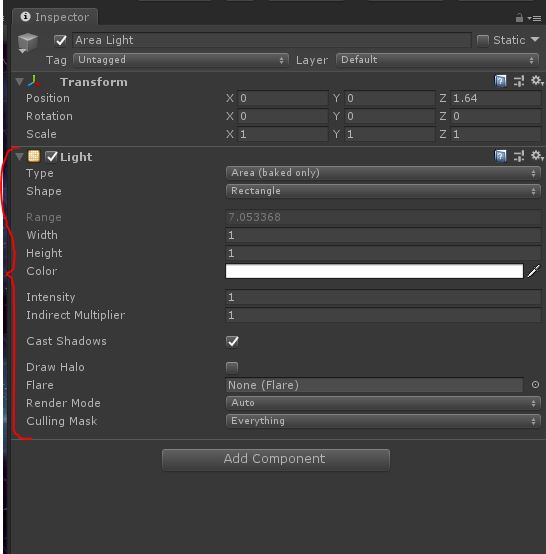
Task: Click the Culling Mask label
Action: (x=61, y=421)
